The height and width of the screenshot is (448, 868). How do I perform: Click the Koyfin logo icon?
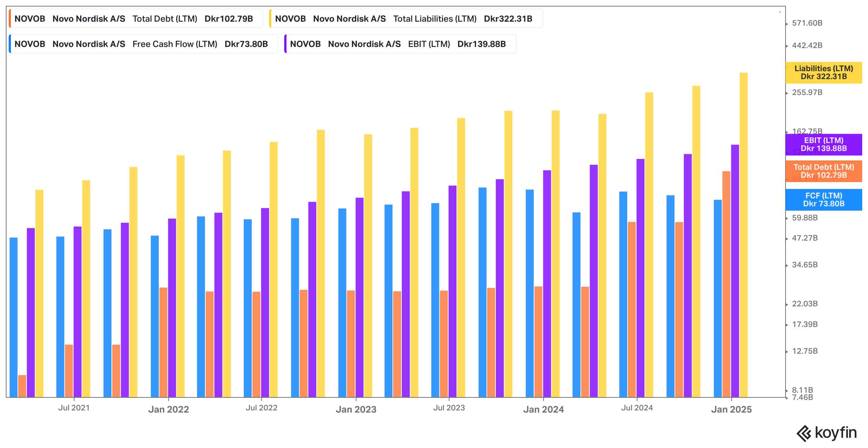click(x=804, y=433)
